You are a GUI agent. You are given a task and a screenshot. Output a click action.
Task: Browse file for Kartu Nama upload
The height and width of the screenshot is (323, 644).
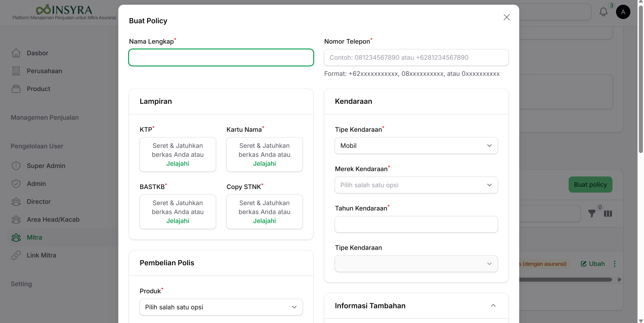pos(264,164)
